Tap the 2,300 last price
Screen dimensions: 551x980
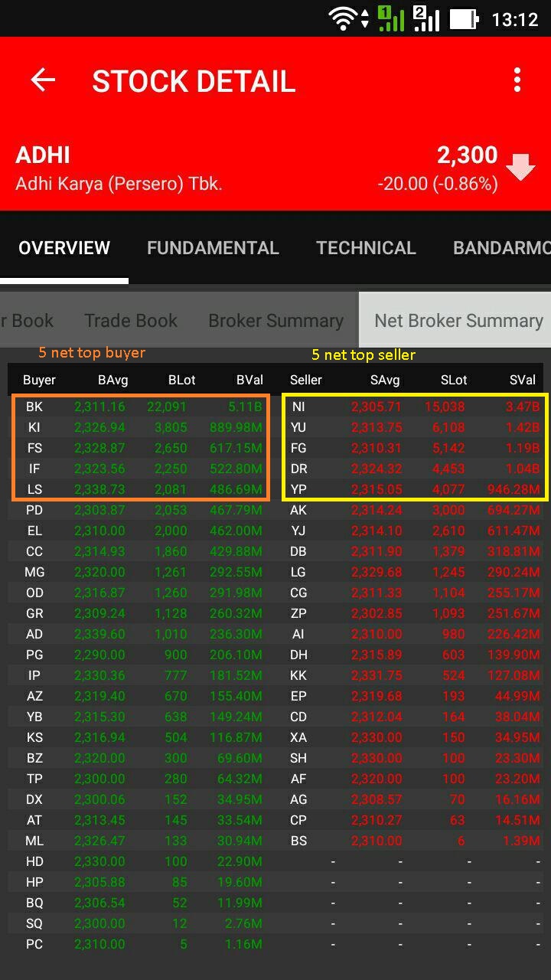[x=468, y=155]
